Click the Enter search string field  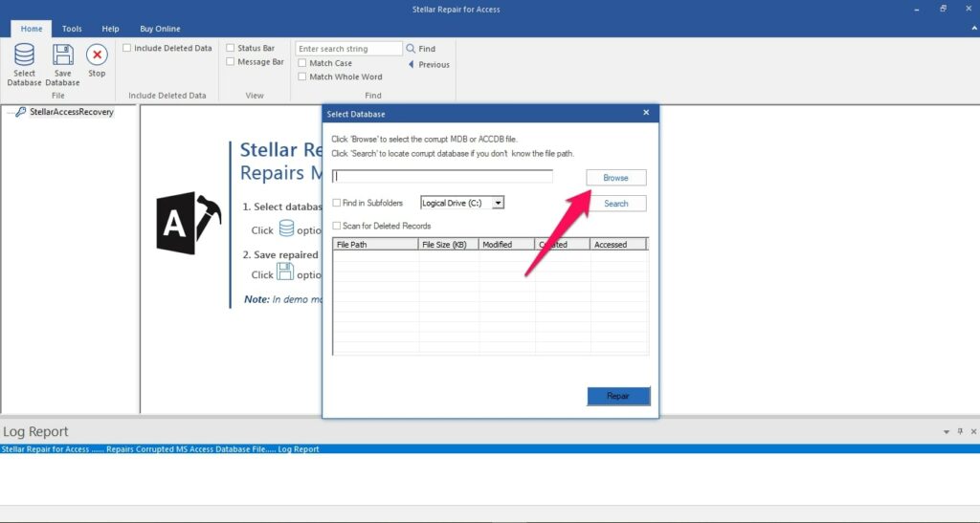pyautogui.click(x=348, y=49)
